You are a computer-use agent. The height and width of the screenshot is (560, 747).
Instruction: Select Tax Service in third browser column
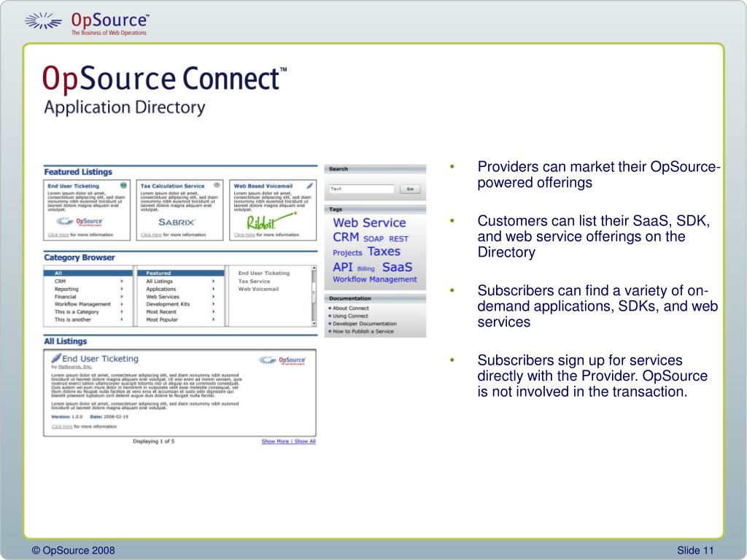[x=254, y=281]
